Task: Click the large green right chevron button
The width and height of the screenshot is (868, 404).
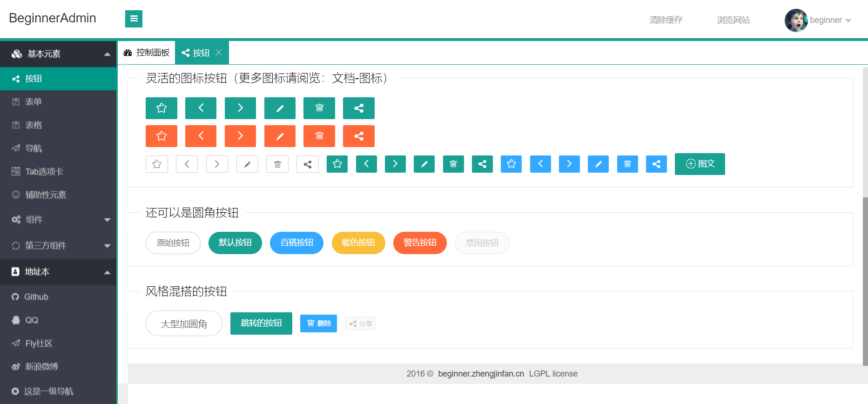Action: (x=240, y=108)
